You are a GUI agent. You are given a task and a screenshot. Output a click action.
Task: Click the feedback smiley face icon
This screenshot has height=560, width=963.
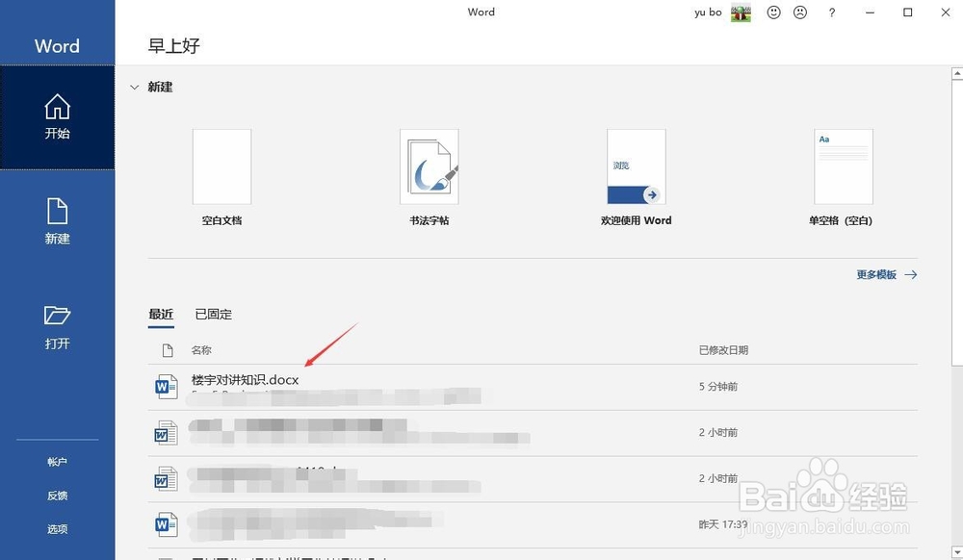click(773, 13)
